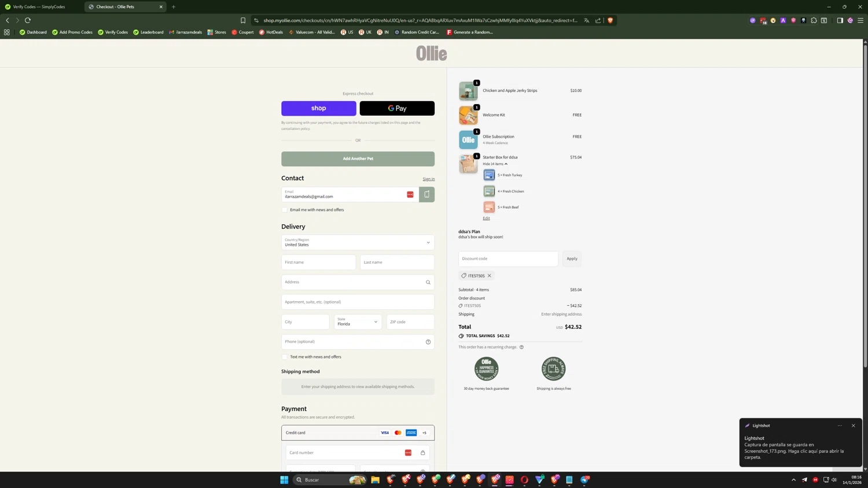Click the page vertical scrollbar
The height and width of the screenshot is (488, 868).
(865, 205)
